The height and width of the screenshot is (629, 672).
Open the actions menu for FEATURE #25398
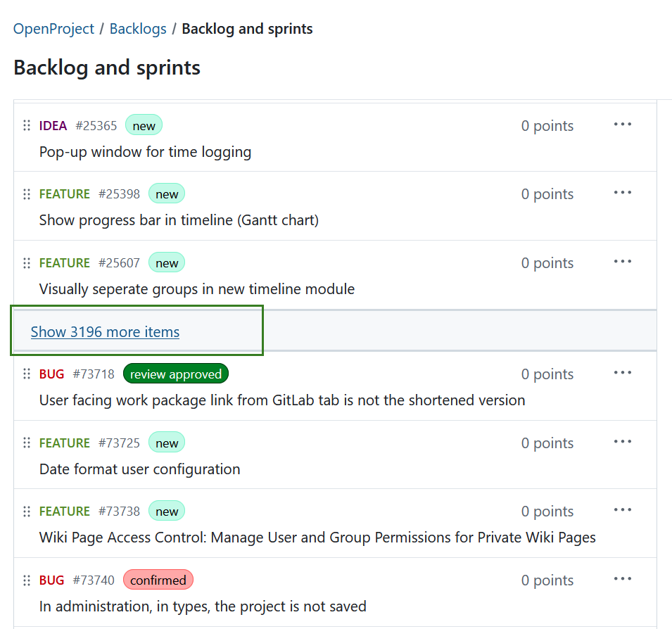[623, 192]
